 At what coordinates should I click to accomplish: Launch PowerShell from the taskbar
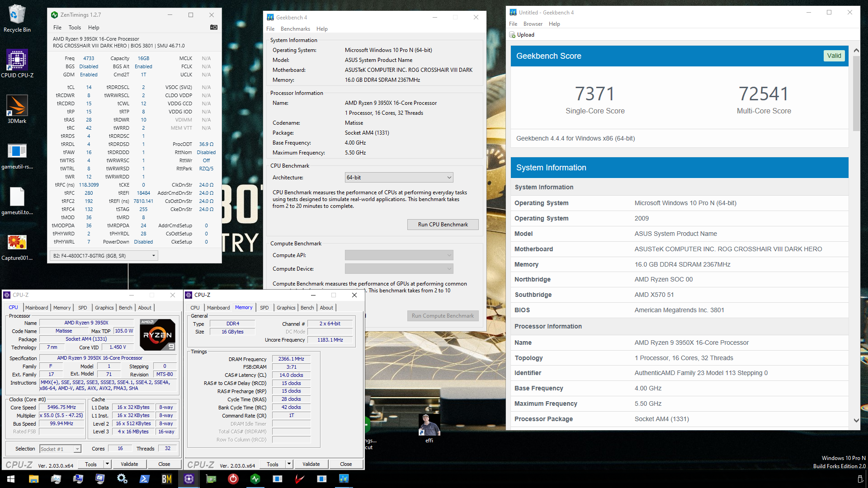(x=144, y=479)
